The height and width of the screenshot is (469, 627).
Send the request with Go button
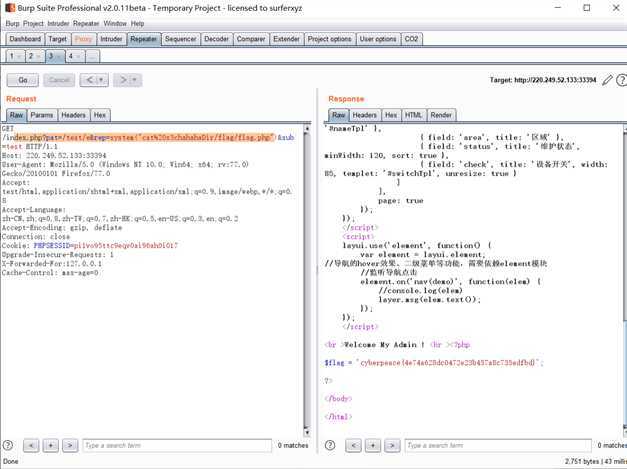pos(23,80)
